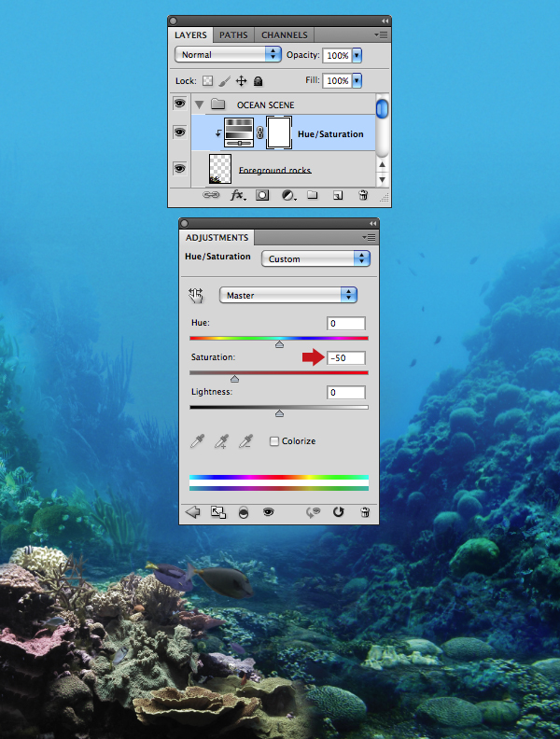The image size is (560, 739).
Task: Switch to the Paths tab
Action: [x=233, y=35]
